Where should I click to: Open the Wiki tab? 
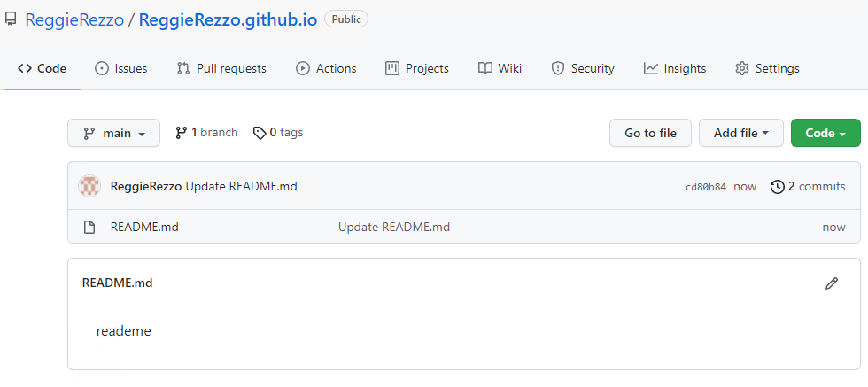(x=500, y=69)
